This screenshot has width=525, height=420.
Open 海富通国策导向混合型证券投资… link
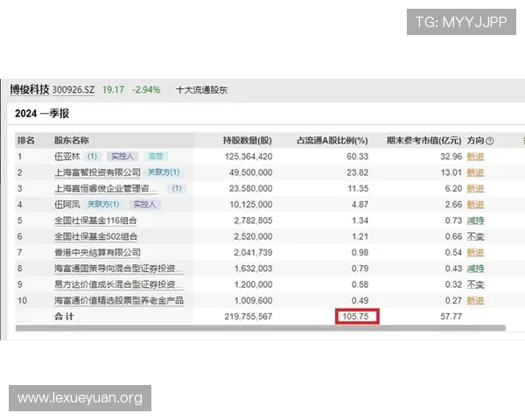click(x=119, y=269)
